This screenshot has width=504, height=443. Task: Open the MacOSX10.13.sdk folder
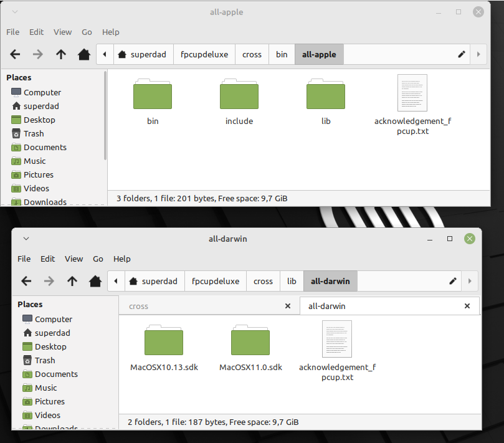pyautogui.click(x=164, y=340)
